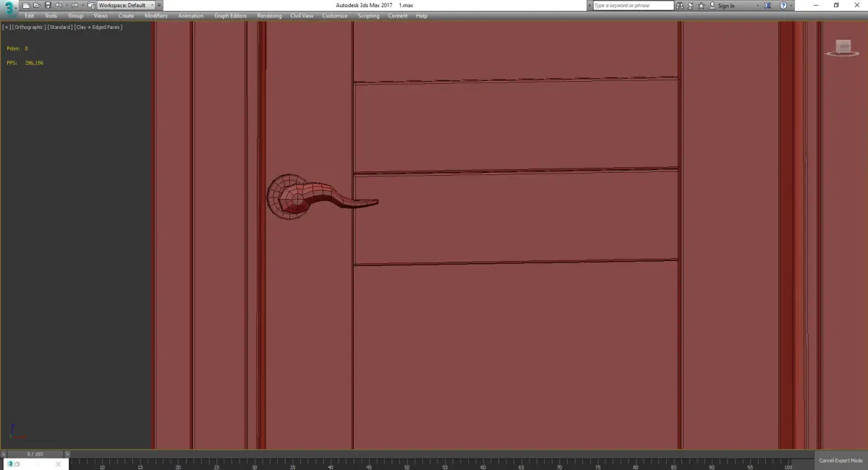Open the Undo history dropdown arrow
This screenshot has height=470, width=868.
(67, 5)
